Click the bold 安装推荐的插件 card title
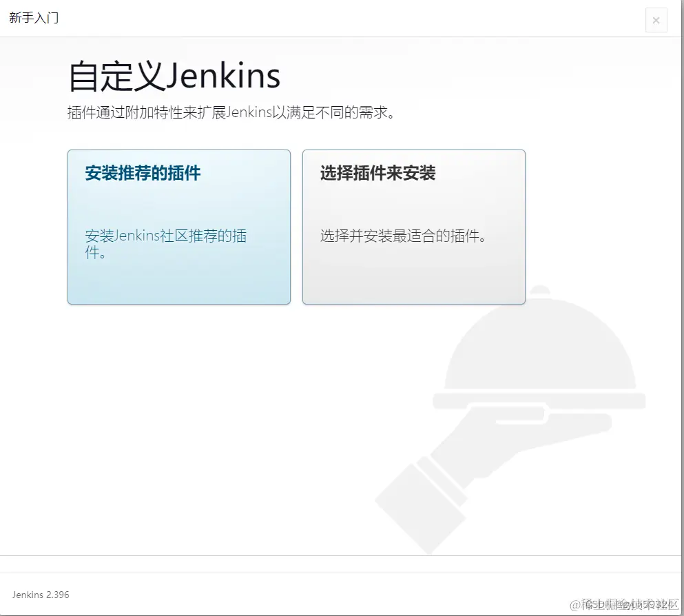This screenshot has height=616, width=684. pos(141,174)
